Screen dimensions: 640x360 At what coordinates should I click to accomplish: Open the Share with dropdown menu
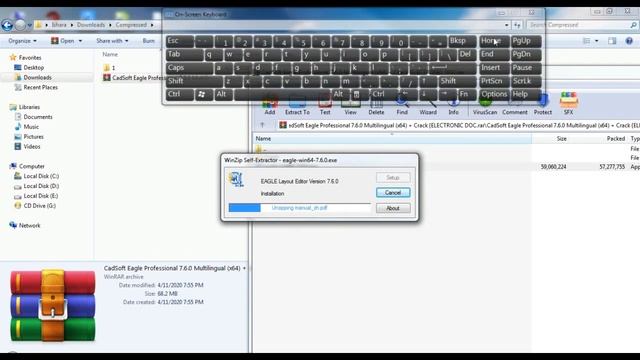pos(112,41)
